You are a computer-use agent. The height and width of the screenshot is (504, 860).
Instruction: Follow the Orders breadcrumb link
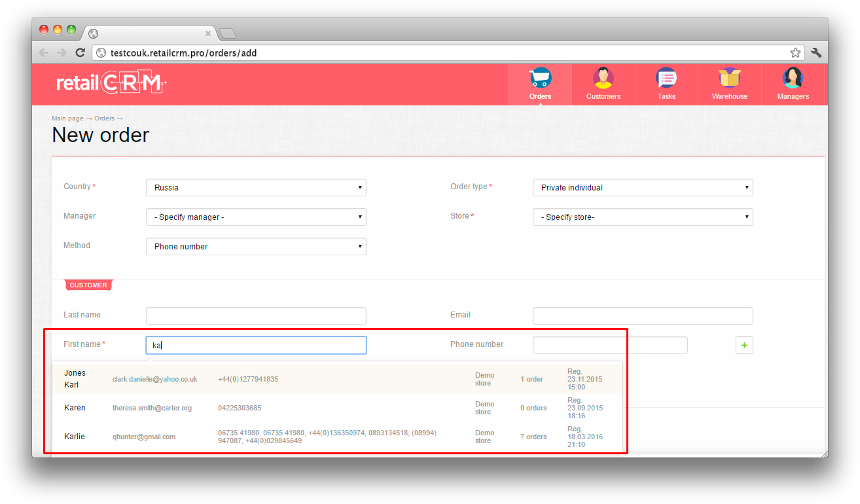[104, 118]
